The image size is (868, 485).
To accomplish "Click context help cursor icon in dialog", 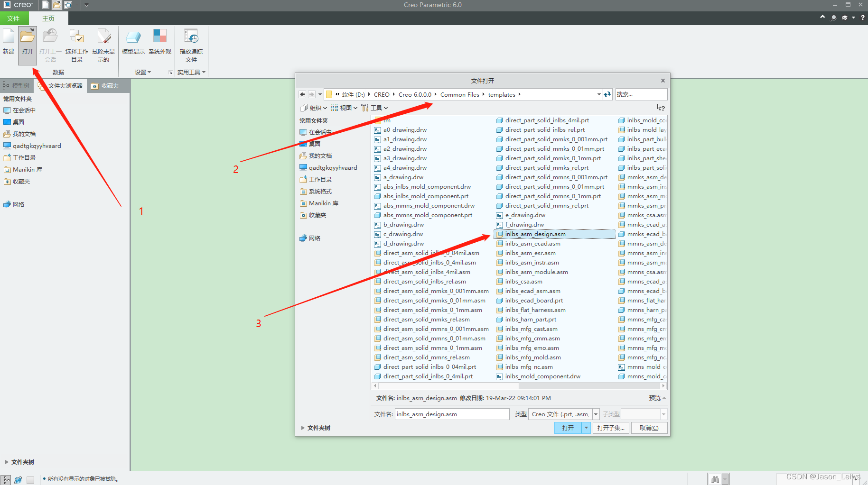I will click(x=661, y=108).
